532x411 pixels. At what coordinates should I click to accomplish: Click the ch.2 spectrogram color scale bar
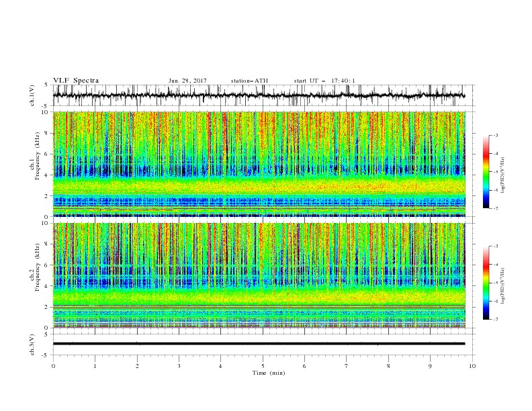(x=486, y=283)
